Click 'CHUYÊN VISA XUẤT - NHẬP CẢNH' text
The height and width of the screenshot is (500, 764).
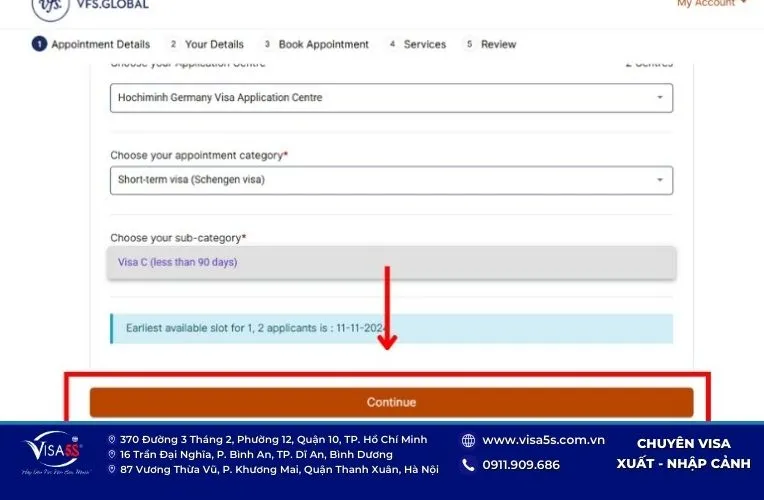(684, 453)
